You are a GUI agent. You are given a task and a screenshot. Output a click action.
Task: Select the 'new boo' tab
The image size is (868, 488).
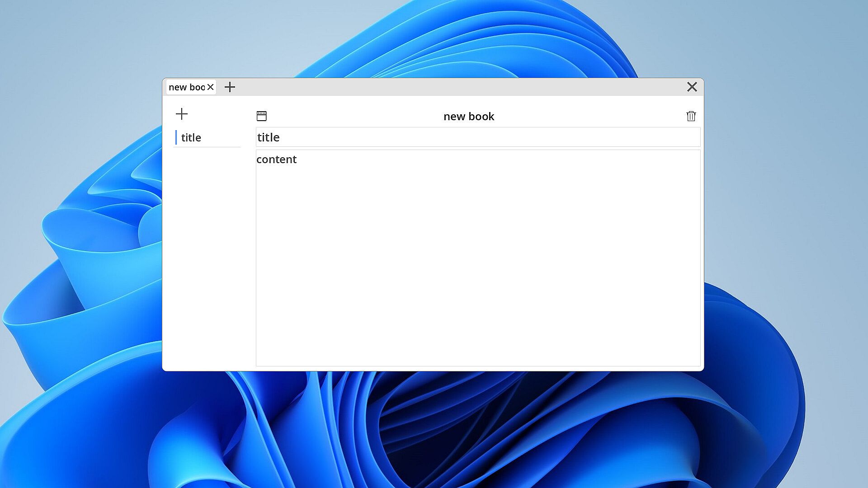point(186,87)
